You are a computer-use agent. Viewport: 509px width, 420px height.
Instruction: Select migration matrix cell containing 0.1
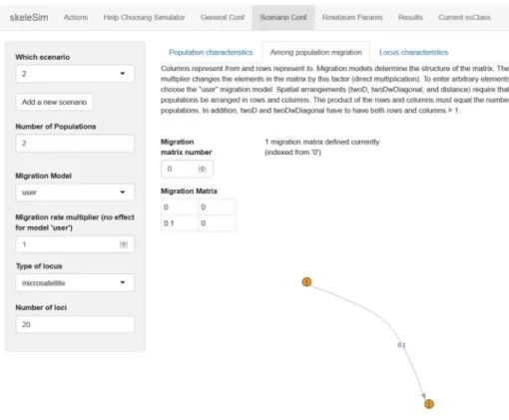tap(180, 223)
